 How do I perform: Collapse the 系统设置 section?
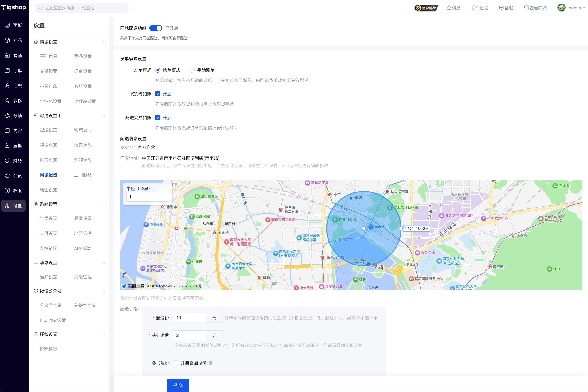click(104, 204)
